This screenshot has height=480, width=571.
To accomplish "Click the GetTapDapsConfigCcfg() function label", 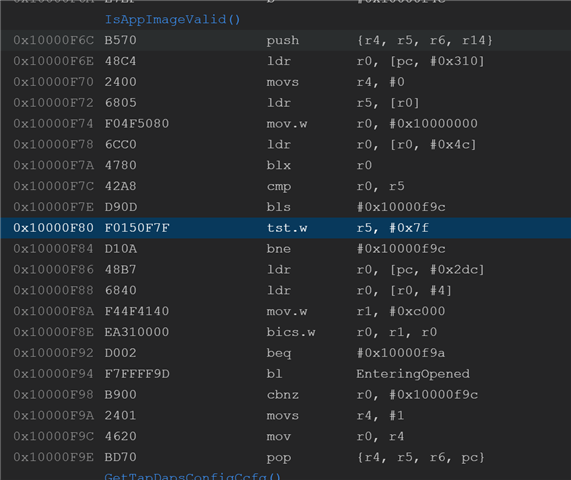I will click(x=193, y=476).
